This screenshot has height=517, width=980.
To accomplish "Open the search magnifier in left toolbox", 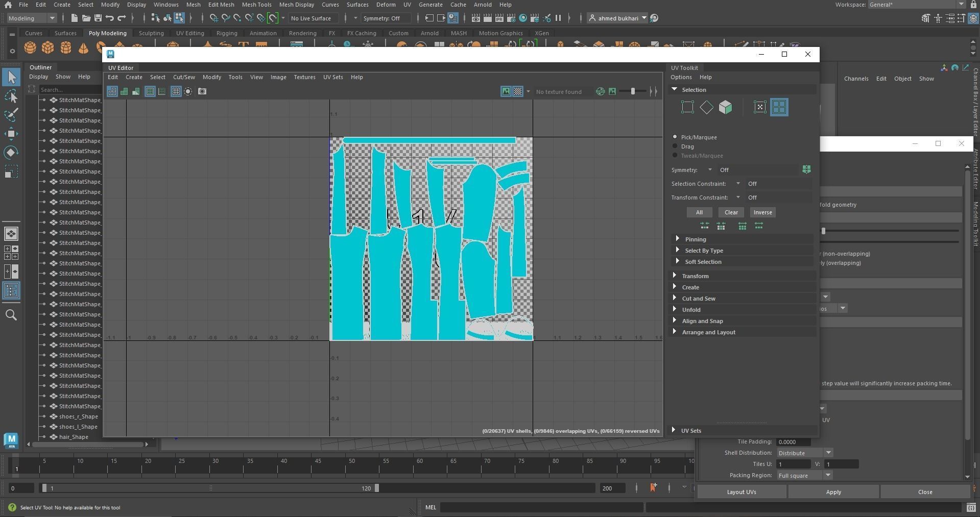I will [11, 315].
